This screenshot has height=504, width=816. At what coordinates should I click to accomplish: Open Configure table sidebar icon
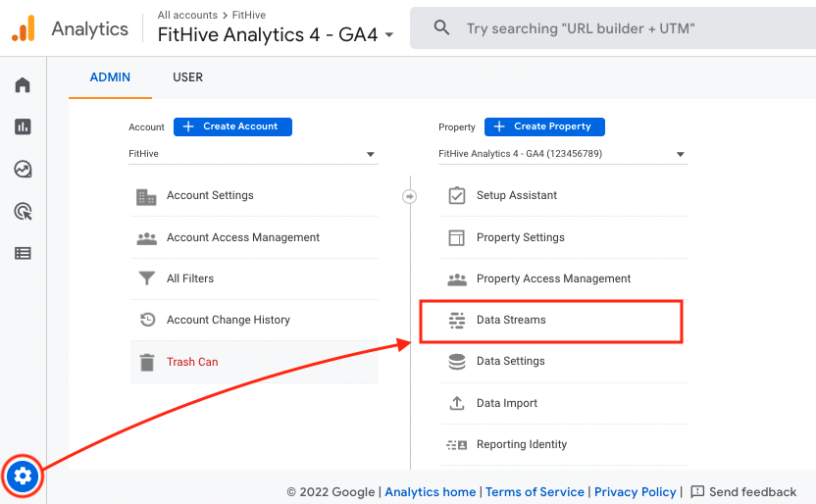23,253
